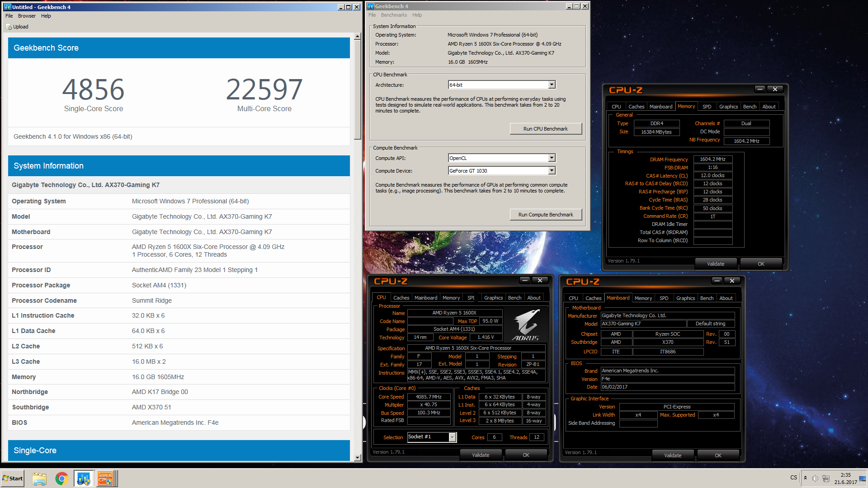Open the Compute Device GeForce GT 1030 dropdown

552,170
